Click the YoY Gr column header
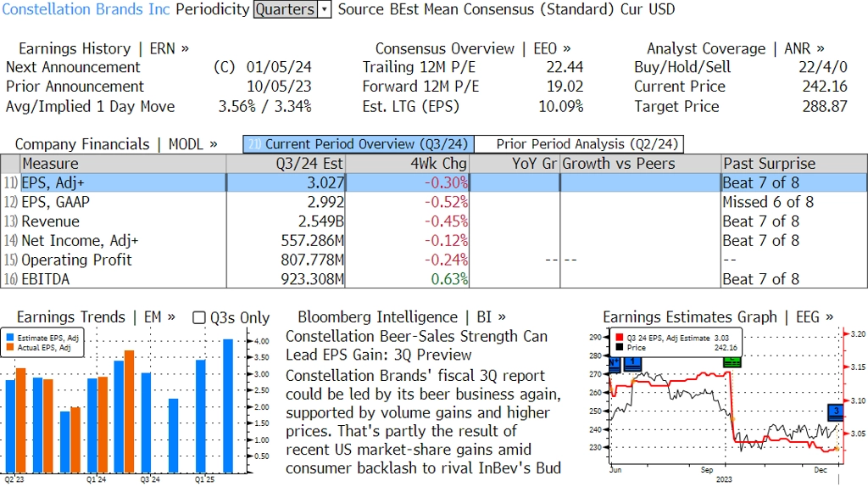This screenshot has height=487, width=868. [515, 164]
